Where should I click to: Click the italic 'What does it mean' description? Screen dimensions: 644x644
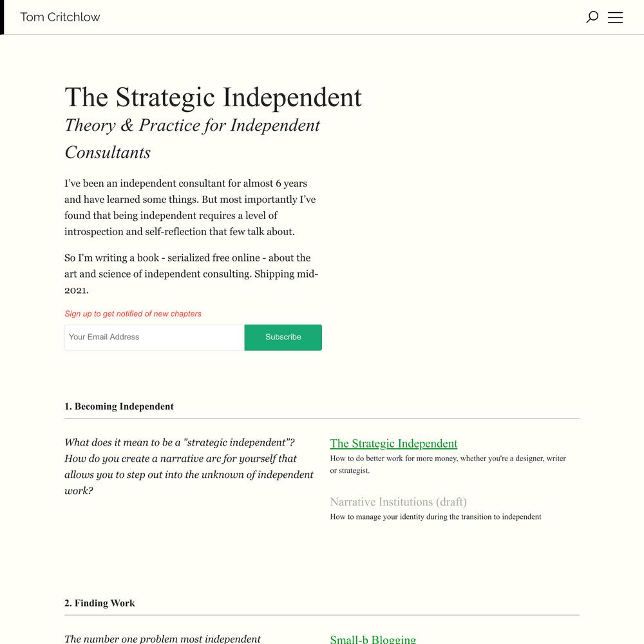[x=189, y=466]
